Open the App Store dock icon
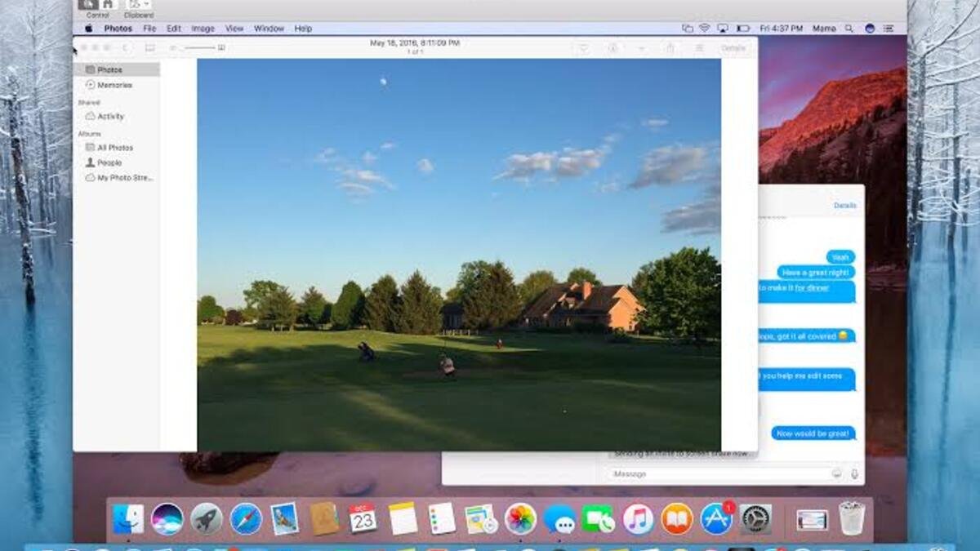Screen dimensions: 980x551 click(x=716, y=518)
